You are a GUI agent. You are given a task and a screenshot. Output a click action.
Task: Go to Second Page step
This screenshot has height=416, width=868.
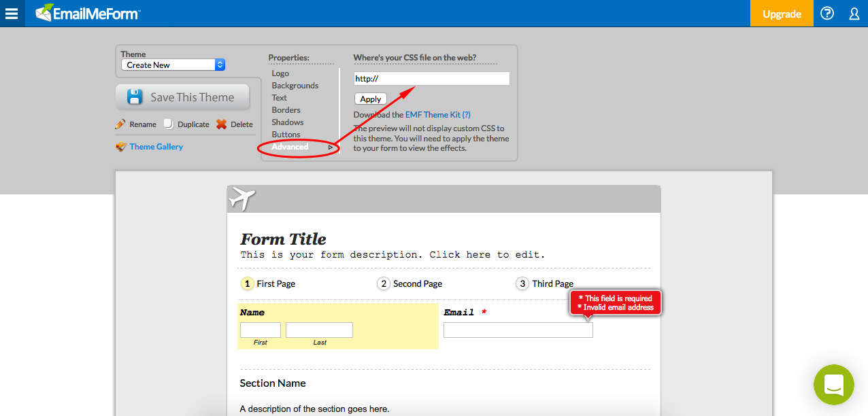point(410,283)
